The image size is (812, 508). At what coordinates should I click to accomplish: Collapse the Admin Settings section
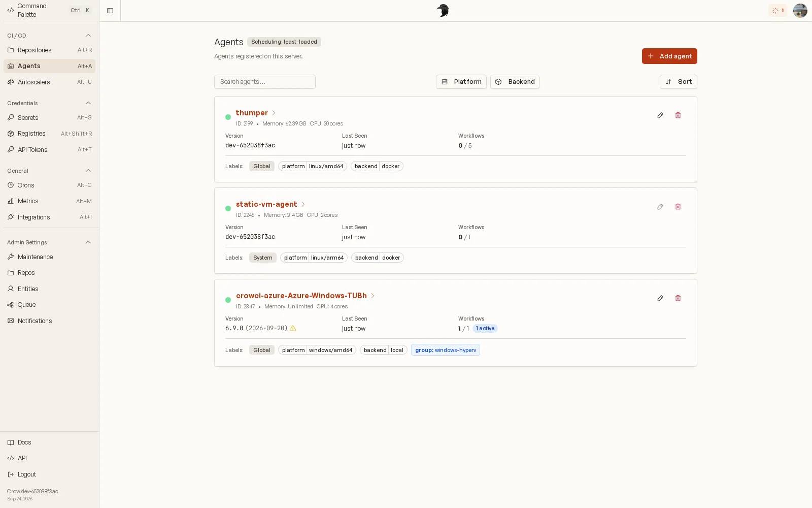point(88,242)
